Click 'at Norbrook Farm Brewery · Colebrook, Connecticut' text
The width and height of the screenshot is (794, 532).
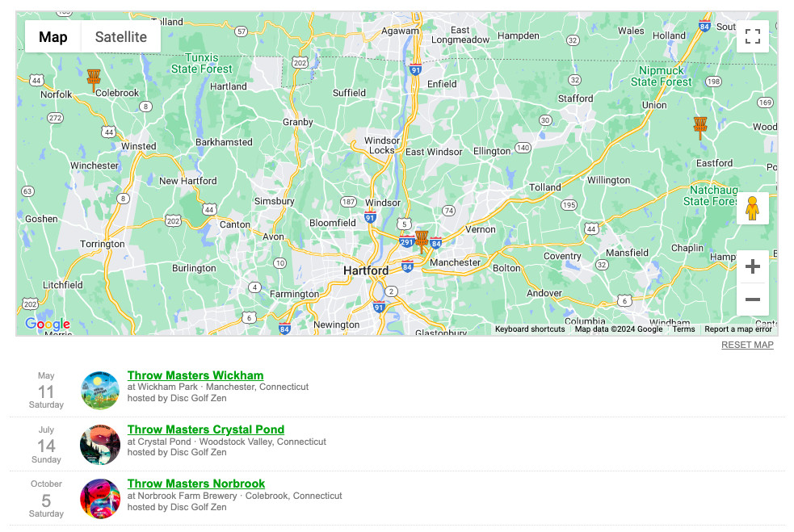pos(235,496)
